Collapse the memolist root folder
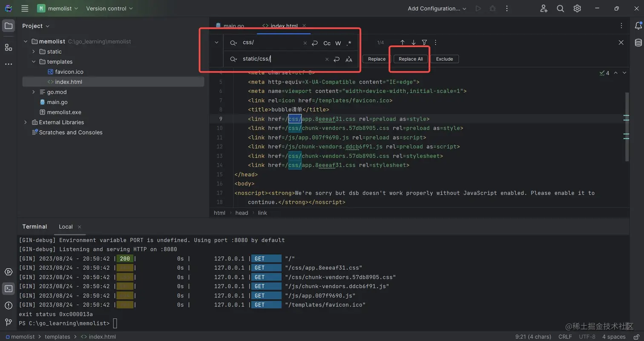This screenshot has width=644, height=341. 26,41
